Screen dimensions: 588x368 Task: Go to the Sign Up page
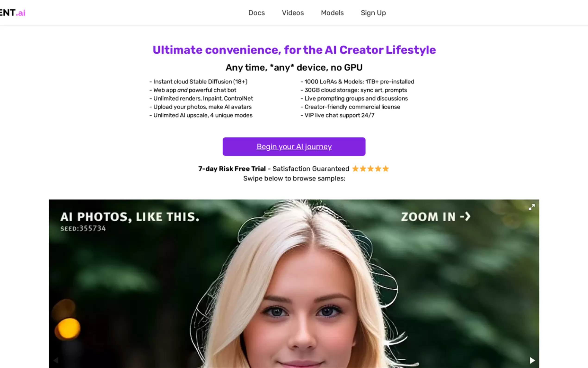373,13
